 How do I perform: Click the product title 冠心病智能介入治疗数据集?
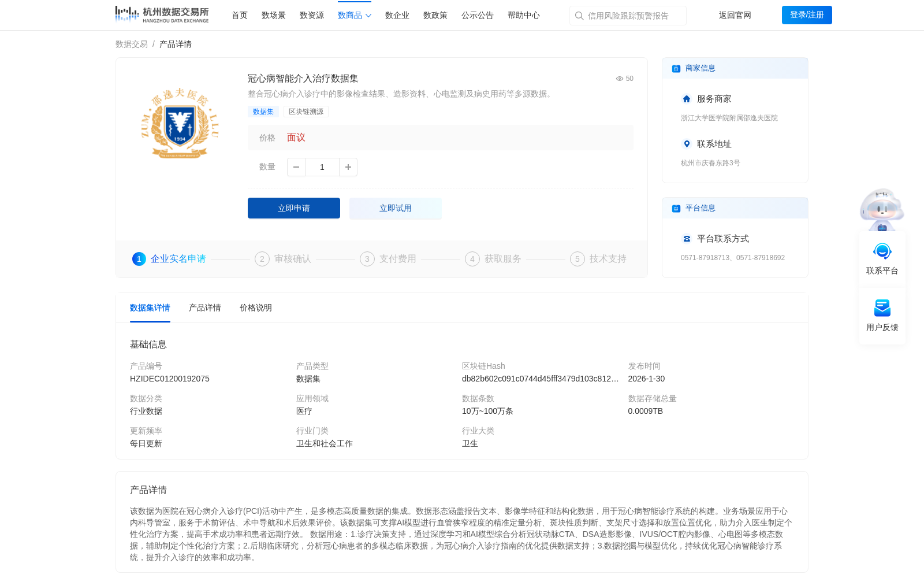(x=303, y=79)
